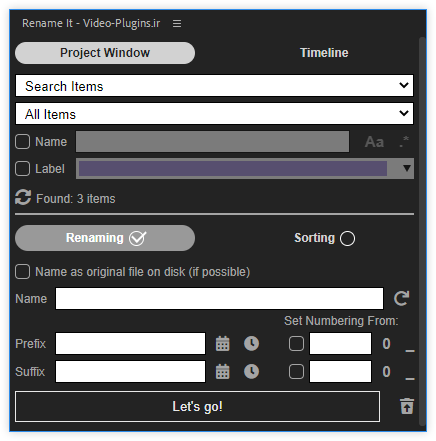Insert date into Prefix via calendar icon
The height and width of the screenshot is (441, 436).
(x=223, y=344)
